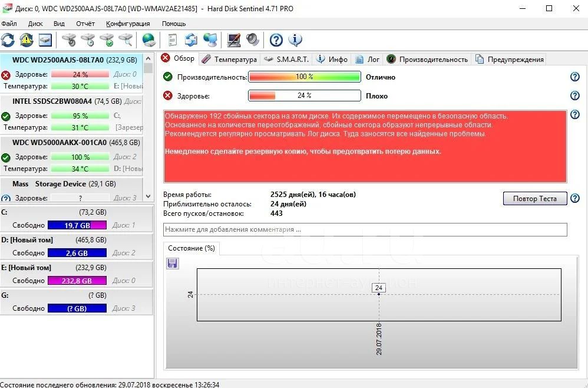Click help icon next to Повтор Теста
This screenshot has width=588, height=388.
[x=575, y=198]
